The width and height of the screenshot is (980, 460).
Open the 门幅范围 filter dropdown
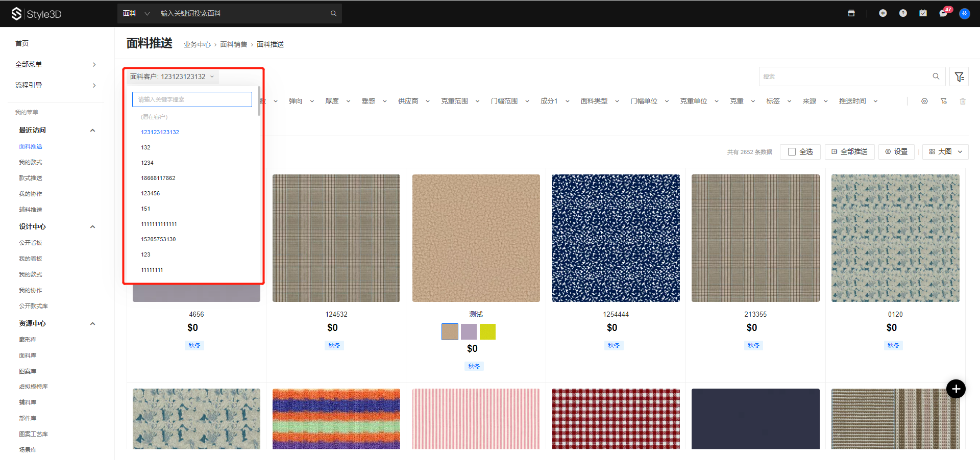pyautogui.click(x=510, y=101)
